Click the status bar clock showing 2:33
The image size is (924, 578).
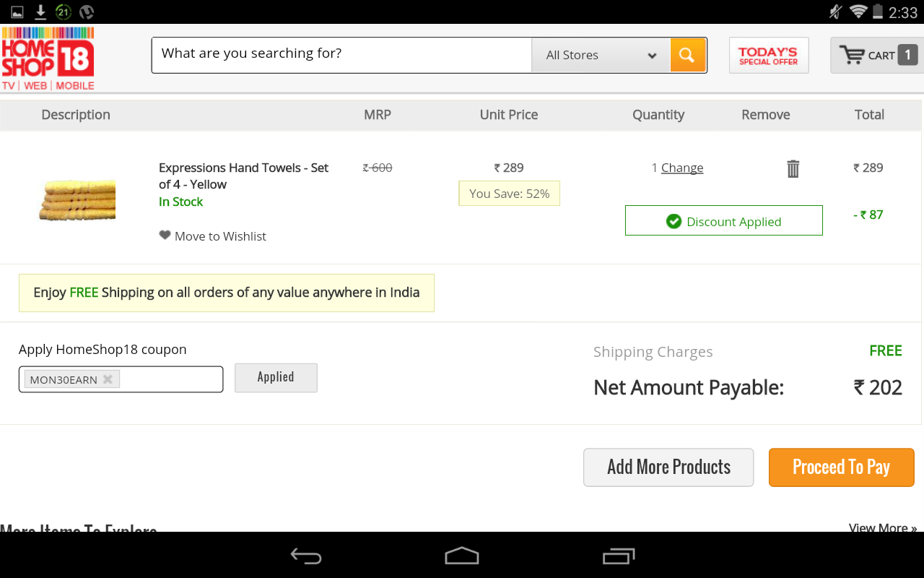click(903, 12)
